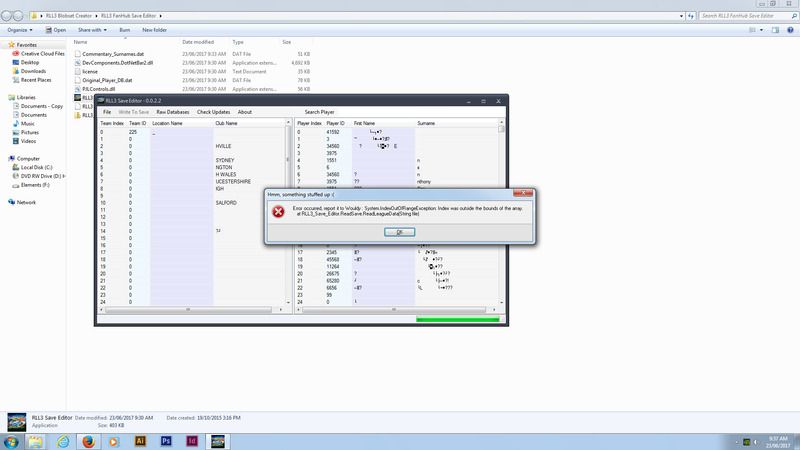The image size is (800, 450).
Task: Click the Explorer Back navigation button
Action: [x=6, y=16]
